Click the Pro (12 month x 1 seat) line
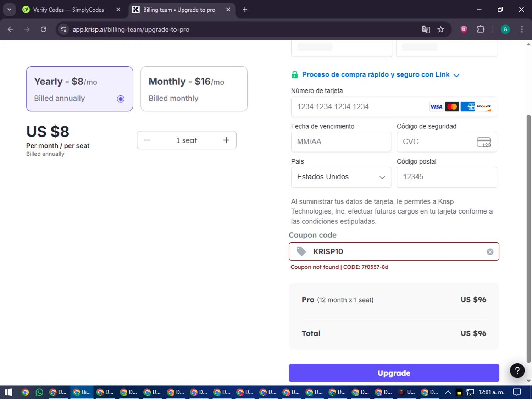The width and height of the screenshot is (532, 399). coord(338,300)
